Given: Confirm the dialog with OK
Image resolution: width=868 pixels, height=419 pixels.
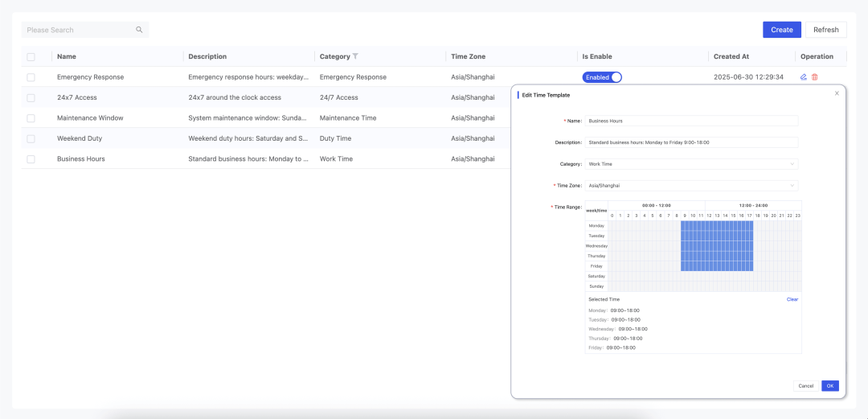Looking at the screenshot, I should [829, 386].
